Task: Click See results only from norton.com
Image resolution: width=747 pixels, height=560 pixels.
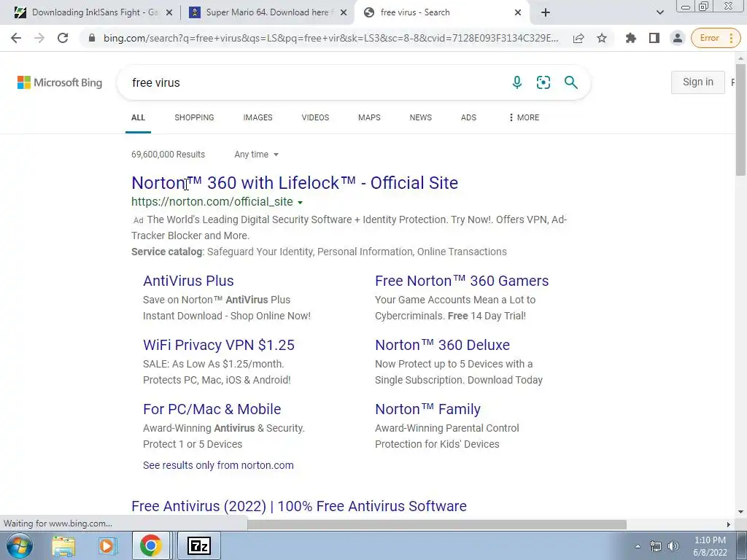Action: point(218,465)
